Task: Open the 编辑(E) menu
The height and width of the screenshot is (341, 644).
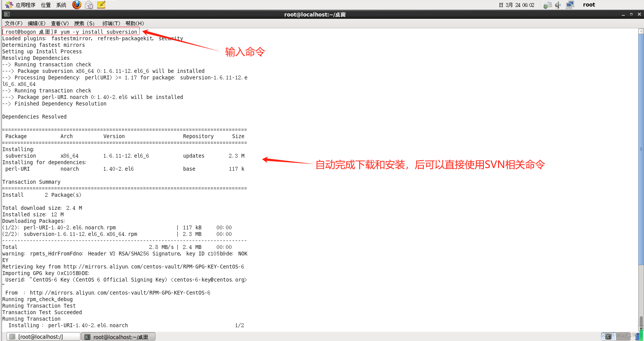Action: (37, 23)
